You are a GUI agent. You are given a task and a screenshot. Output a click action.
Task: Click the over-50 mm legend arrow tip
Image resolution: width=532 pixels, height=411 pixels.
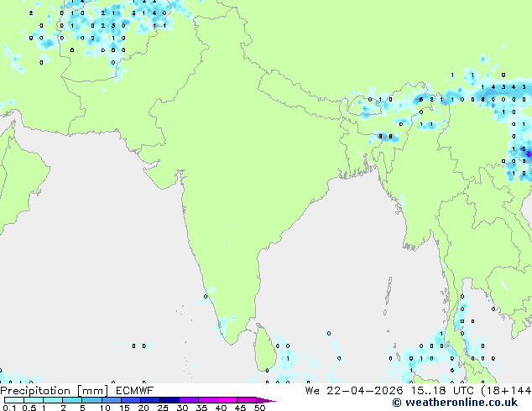pyautogui.click(x=266, y=400)
